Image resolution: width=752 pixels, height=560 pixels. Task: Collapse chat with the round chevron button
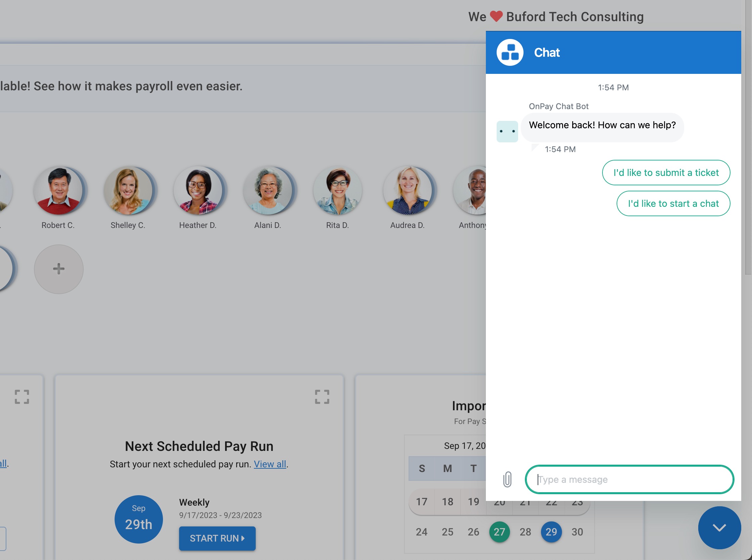pyautogui.click(x=719, y=527)
